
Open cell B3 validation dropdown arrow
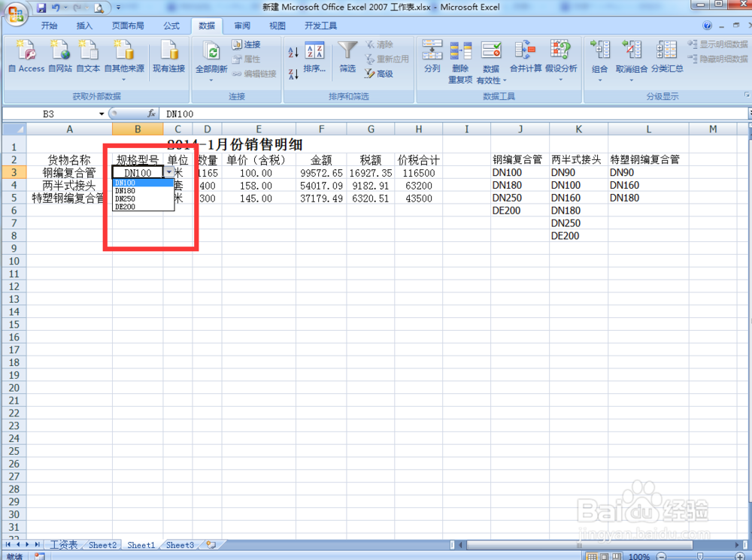pos(168,172)
